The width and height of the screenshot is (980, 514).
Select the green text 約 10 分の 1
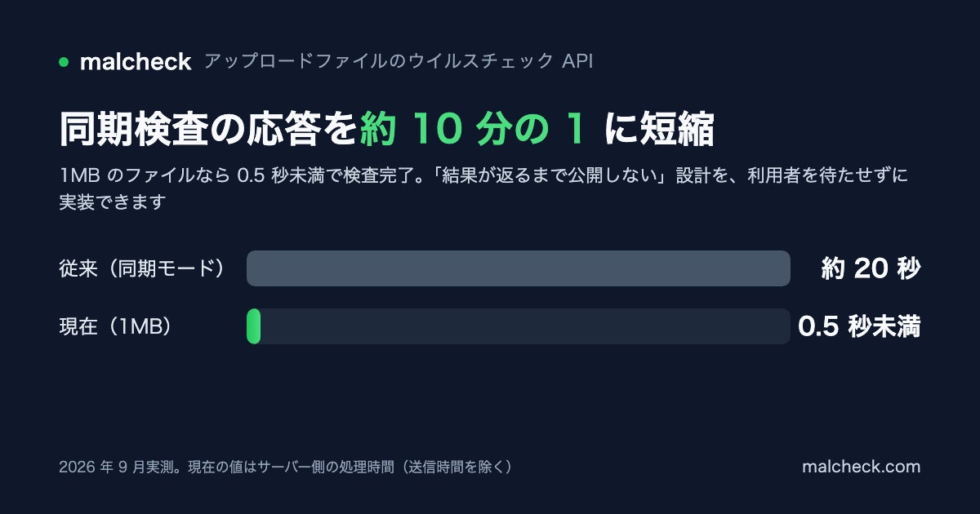(x=474, y=129)
